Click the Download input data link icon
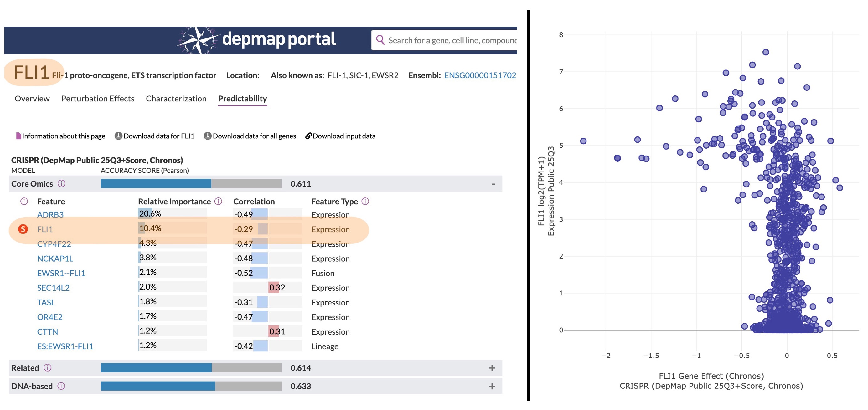The height and width of the screenshot is (410, 868). point(309,136)
